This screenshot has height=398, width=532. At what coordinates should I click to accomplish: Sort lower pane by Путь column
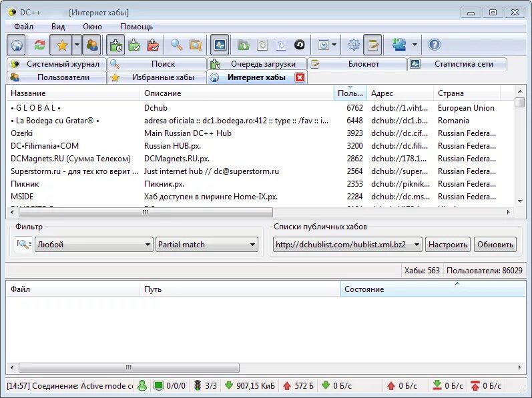tap(240, 289)
